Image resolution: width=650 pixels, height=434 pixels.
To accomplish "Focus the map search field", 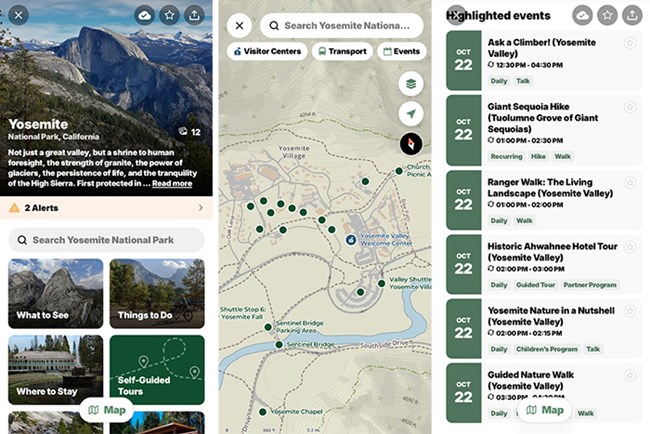I will point(342,26).
